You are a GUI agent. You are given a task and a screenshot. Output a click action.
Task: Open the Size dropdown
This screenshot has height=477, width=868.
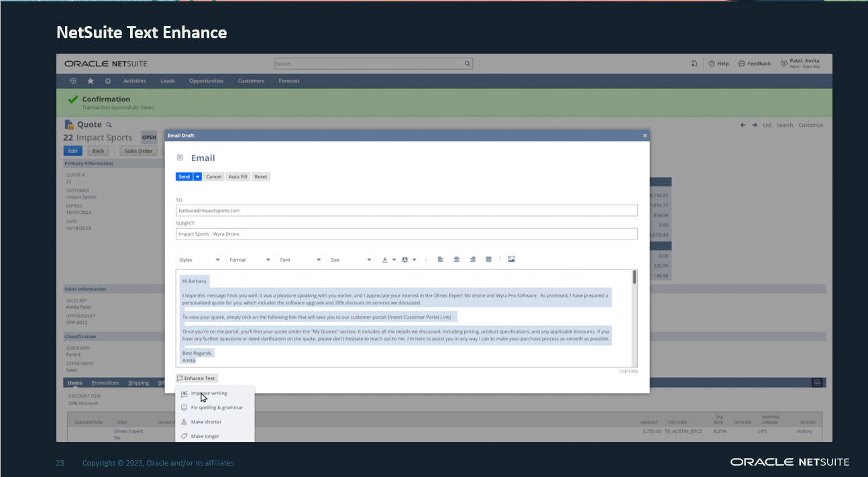(350, 260)
